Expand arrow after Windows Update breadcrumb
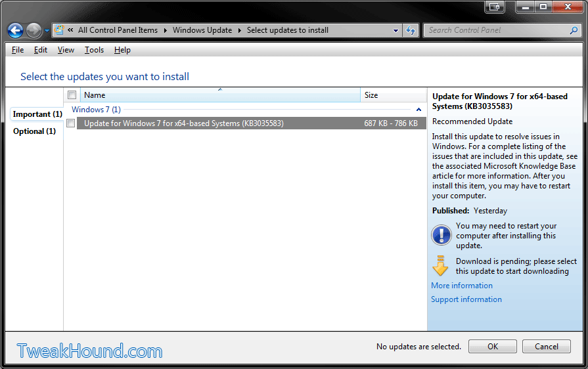Image resolution: width=588 pixels, height=369 pixels. [239, 30]
